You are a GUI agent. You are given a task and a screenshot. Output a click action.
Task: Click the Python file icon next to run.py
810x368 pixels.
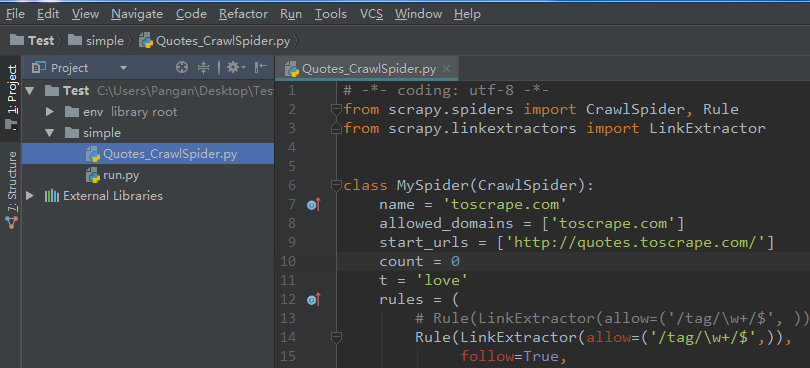pos(93,175)
